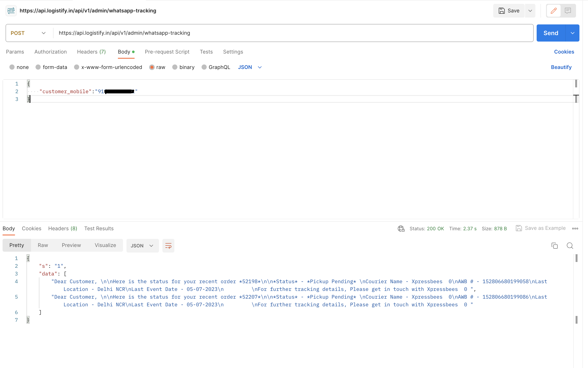Click the Save floppy disk icon

pyautogui.click(x=502, y=11)
